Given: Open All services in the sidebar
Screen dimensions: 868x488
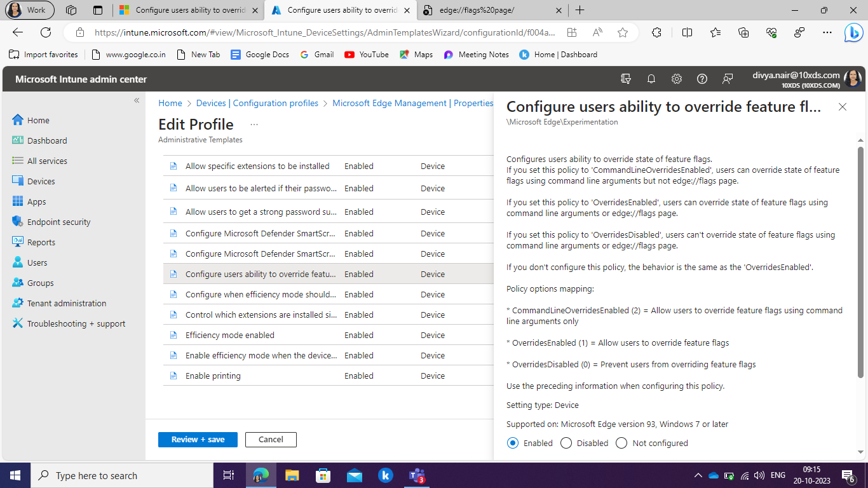Looking at the screenshot, I should pos(39,161).
